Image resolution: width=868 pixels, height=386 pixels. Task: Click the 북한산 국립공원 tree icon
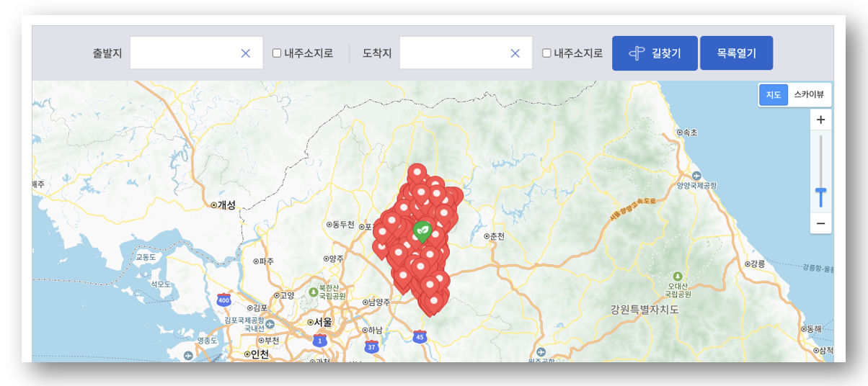(313, 292)
